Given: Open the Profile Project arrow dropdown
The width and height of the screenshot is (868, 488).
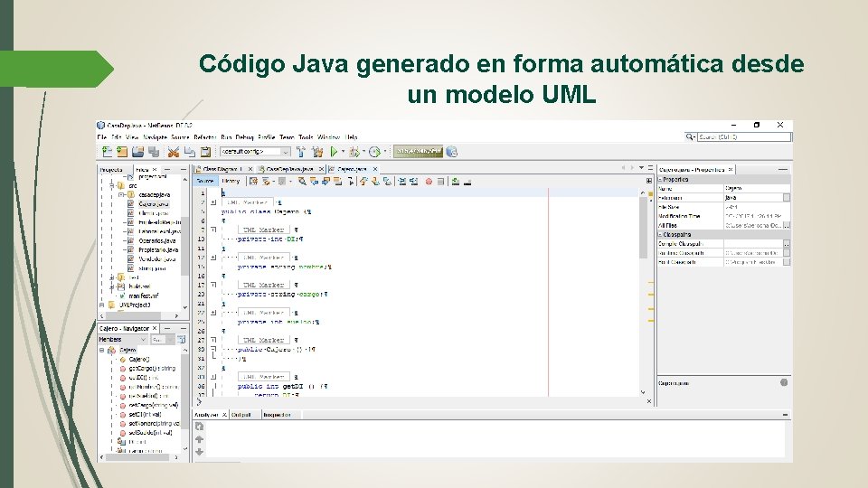Looking at the screenshot, I should tap(384, 152).
